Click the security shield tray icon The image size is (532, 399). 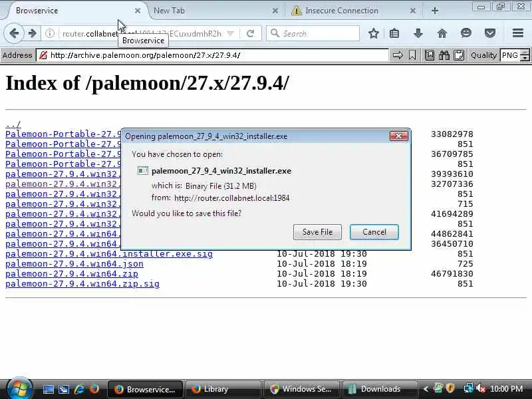(x=451, y=388)
